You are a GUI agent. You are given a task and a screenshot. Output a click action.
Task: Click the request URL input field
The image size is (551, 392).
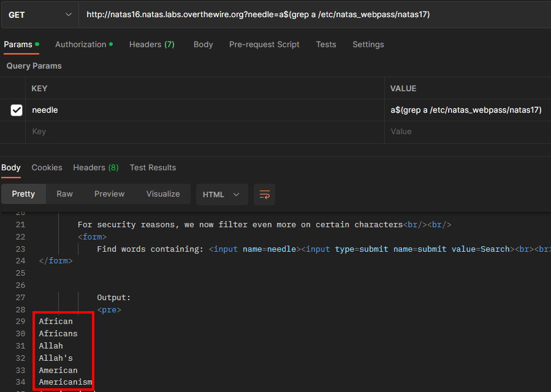click(306, 15)
